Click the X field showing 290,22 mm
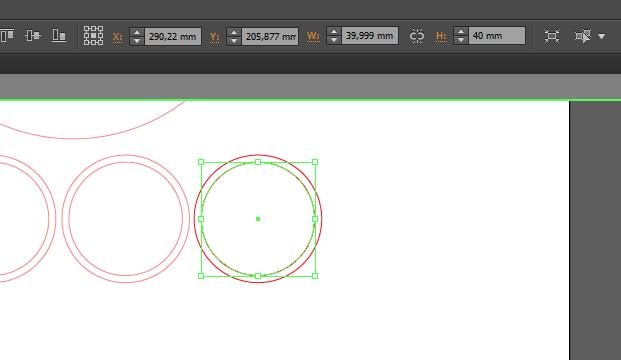The width and height of the screenshot is (621, 360). click(173, 36)
